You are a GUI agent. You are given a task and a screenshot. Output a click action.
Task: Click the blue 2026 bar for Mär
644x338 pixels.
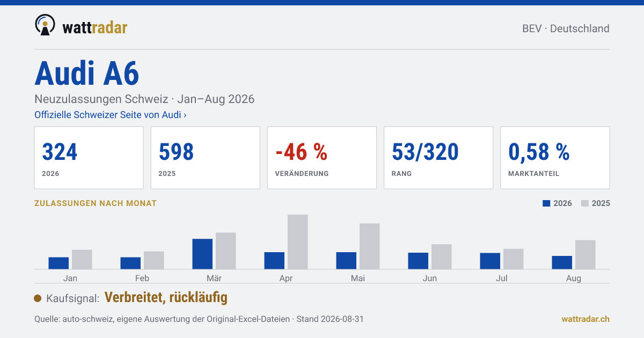[x=202, y=254]
